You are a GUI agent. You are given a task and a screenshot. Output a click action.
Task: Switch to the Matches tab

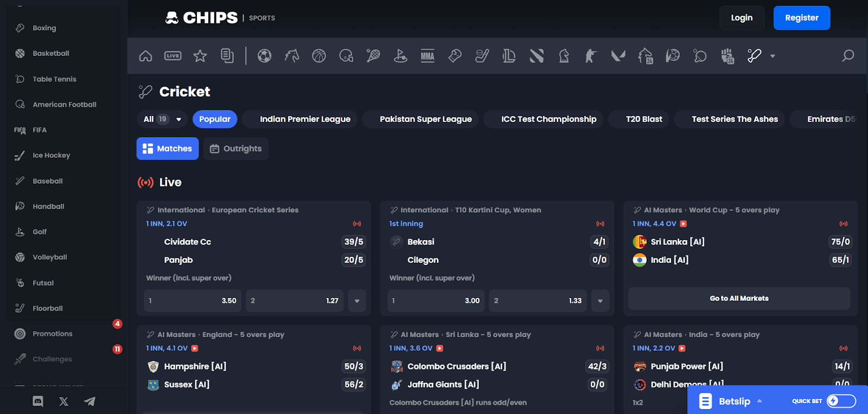(168, 148)
